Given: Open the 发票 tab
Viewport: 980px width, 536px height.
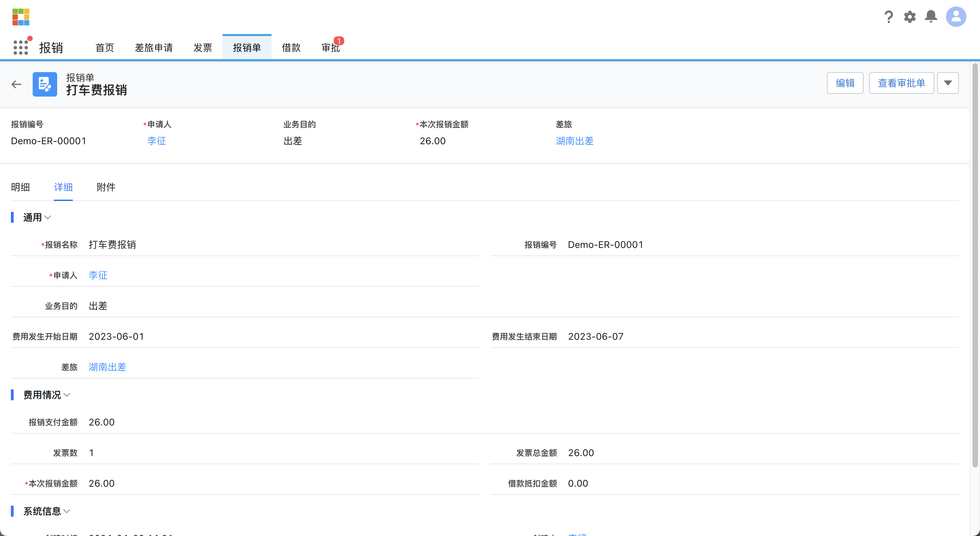Looking at the screenshot, I should (x=202, y=48).
